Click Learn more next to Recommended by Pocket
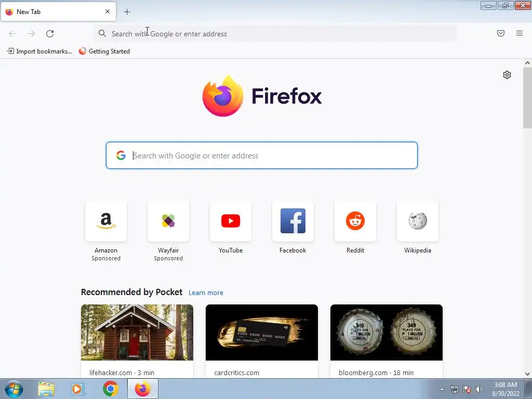This screenshot has height=399, width=532. [x=206, y=293]
